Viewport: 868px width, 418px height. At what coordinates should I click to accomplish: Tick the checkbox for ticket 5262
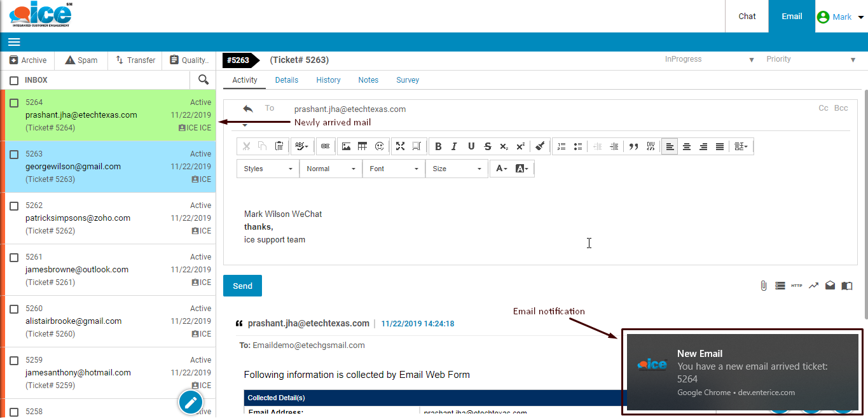[x=14, y=206]
